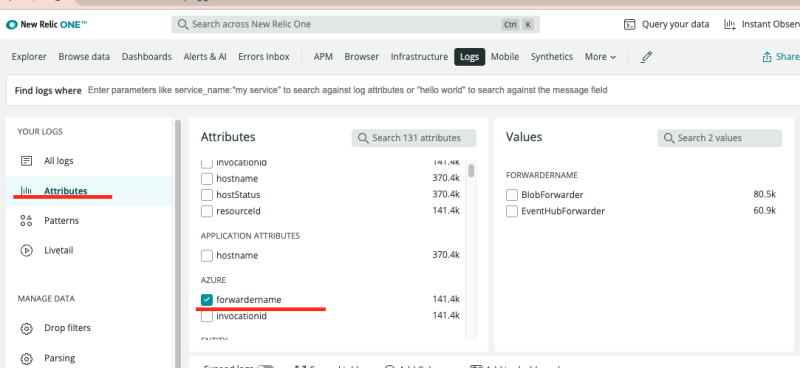
Task: Click the AZURE section heading
Action: coord(213,280)
